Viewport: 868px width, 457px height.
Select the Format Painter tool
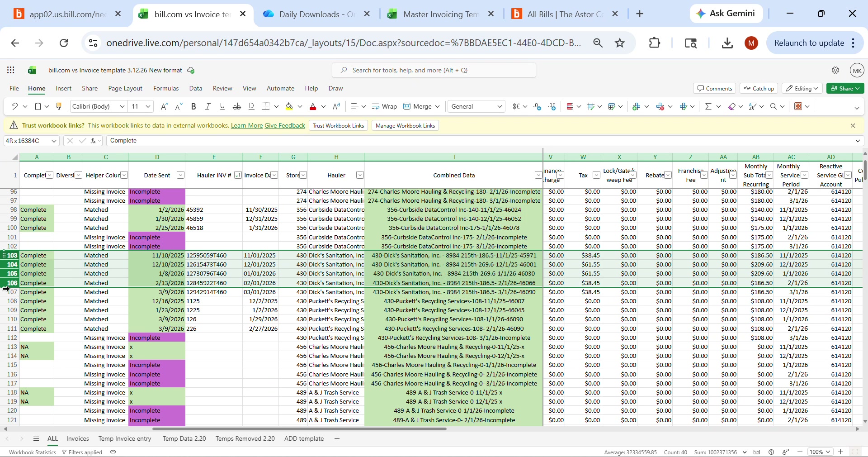click(x=59, y=106)
